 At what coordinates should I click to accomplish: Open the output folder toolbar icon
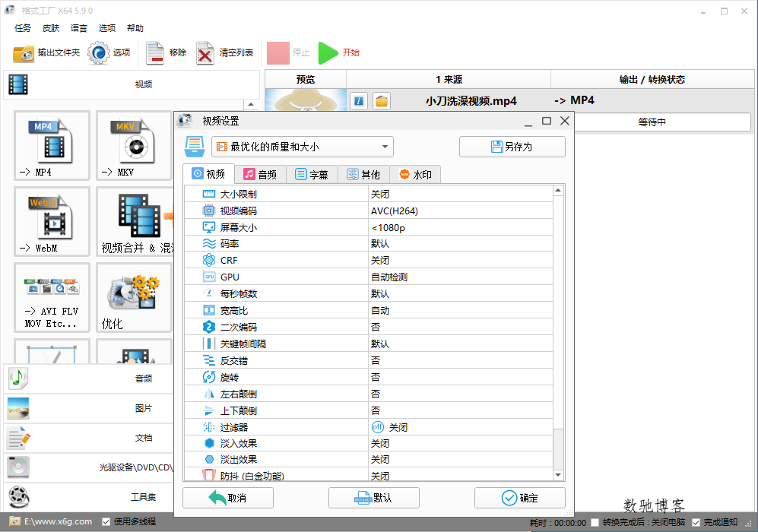(x=24, y=53)
